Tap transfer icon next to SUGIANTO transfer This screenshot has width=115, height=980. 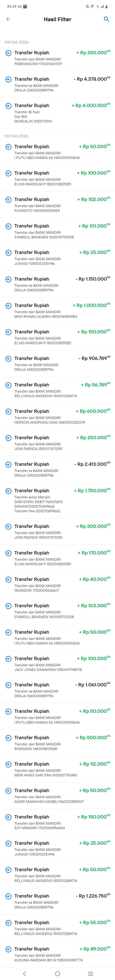tap(8, 200)
